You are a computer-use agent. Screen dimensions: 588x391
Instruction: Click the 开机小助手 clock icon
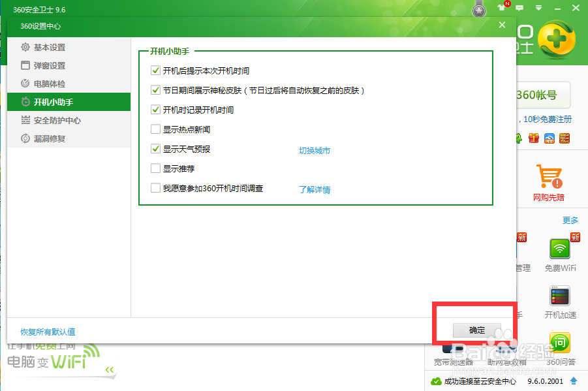(x=25, y=102)
